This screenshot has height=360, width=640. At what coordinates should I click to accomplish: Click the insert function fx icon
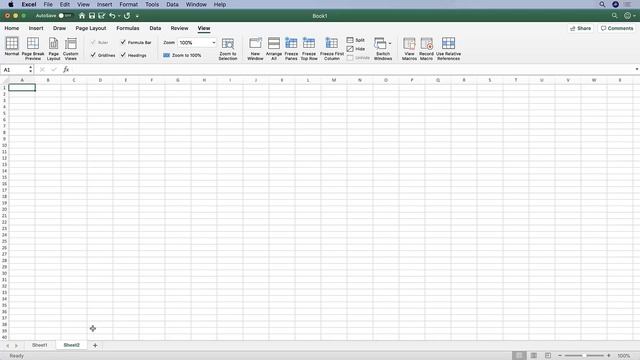[x=66, y=70]
